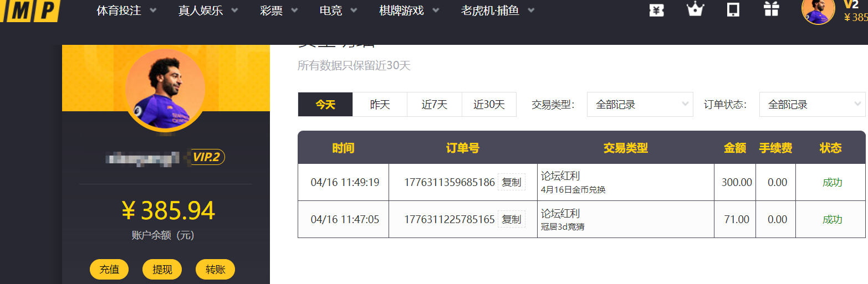The height and width of the screenshot is (284, 868).
Task: Expand the 彩票 menu
Action: 279,11
